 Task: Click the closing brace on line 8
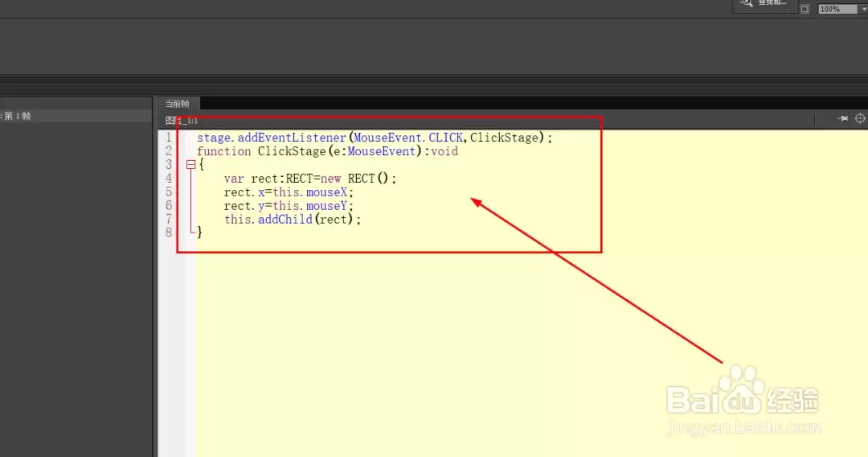(200, 233)
